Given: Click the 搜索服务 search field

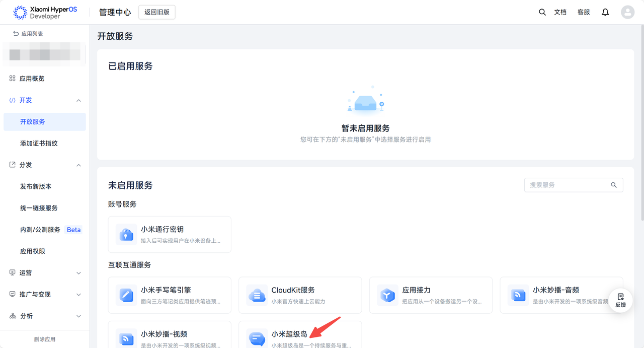Looking at the screenshot, I should (x=568, y=185).
